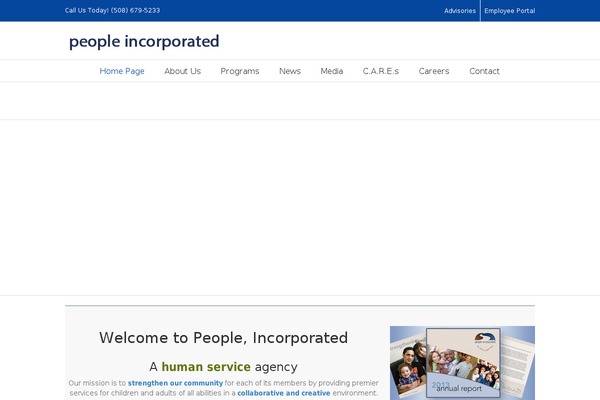The image size is (600, 400).
Task: Click the people incorporated logo
Action: [144, 41]
